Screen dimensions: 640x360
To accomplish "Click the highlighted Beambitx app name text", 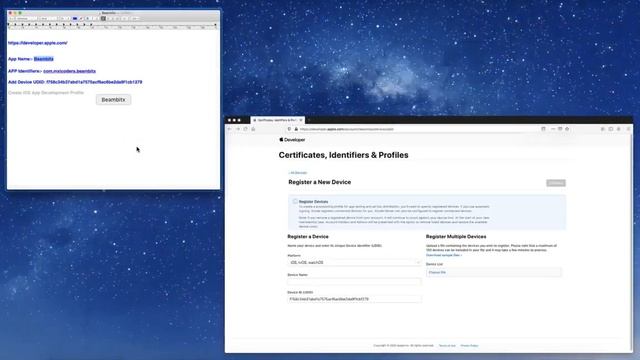I will [x=44, y=59].
